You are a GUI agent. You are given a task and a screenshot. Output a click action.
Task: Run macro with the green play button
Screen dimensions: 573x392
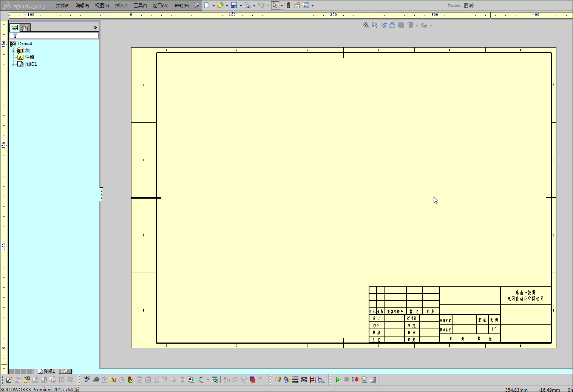338,380
